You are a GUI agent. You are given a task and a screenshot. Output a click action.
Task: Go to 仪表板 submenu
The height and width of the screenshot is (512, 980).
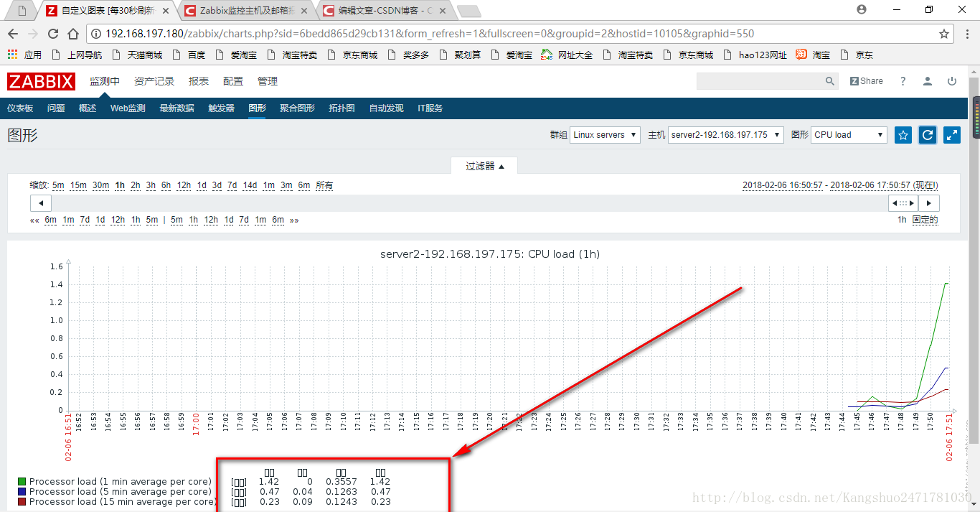(x=20, y=108)
